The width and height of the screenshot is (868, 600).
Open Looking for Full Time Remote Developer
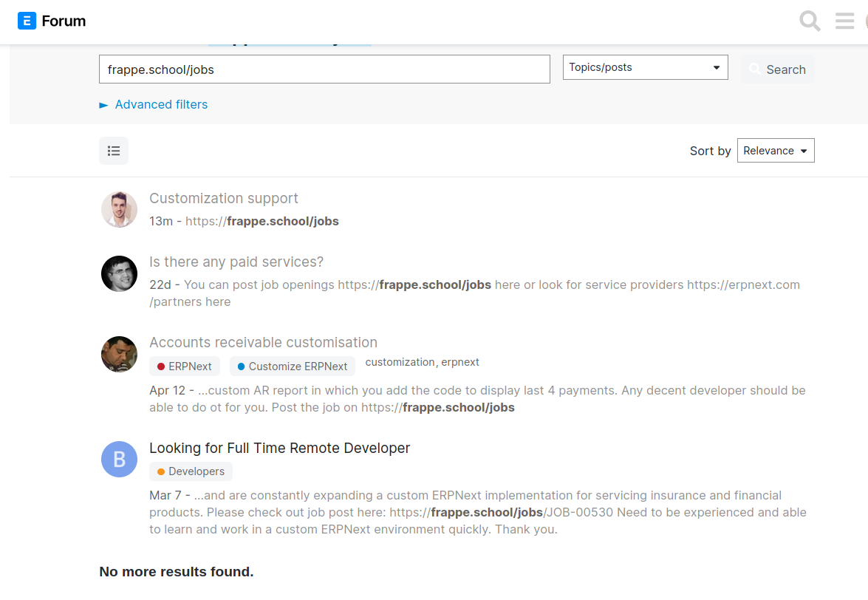tap(279, 448)
